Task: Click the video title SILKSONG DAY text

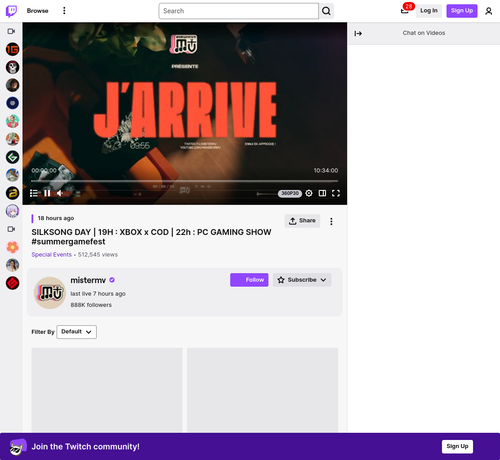Action: tap(151, 237)
